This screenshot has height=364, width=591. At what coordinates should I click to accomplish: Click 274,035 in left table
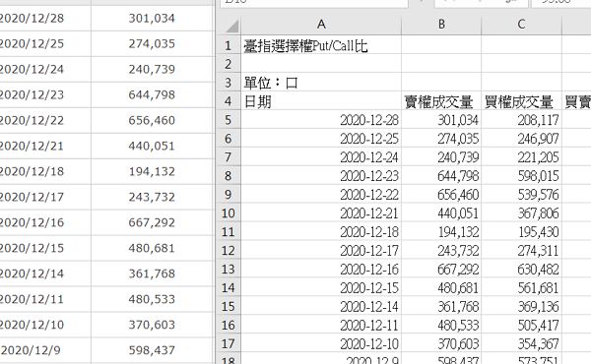click(x=152, y=43)
